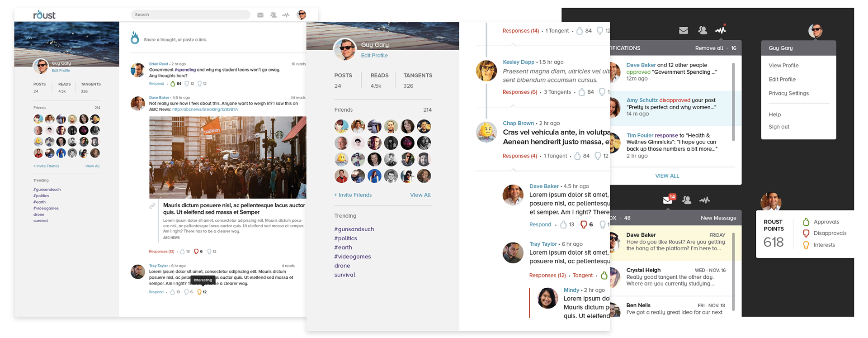The image size is (868, 338).
Task: Open the abcnews.com link in Dave Baker's post
Action: (205, 109)
